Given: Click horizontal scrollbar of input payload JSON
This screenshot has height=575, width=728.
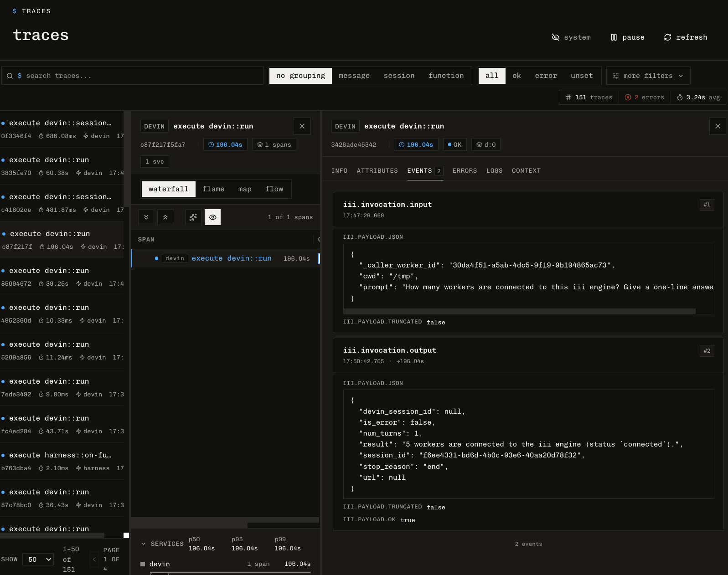Looking at the screenshot, I should tap(519, 311).
